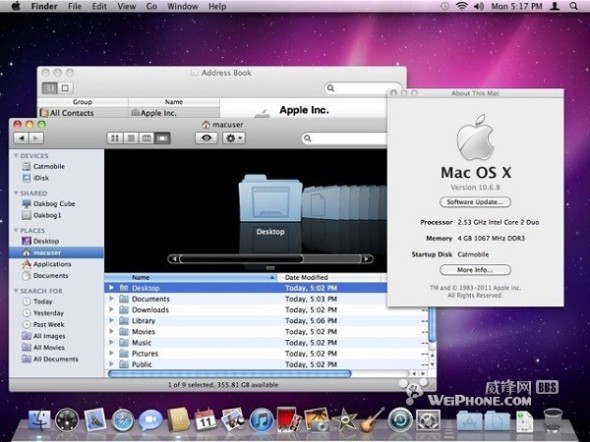Switch Finder to icon view
This screenshot has height=442, width=590.
tap(115, 138)
